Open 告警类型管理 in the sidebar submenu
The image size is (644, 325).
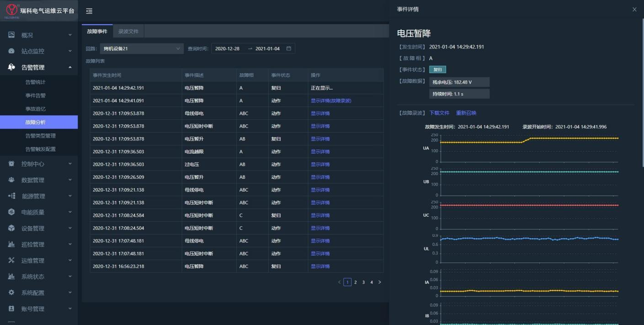point(40,136)
